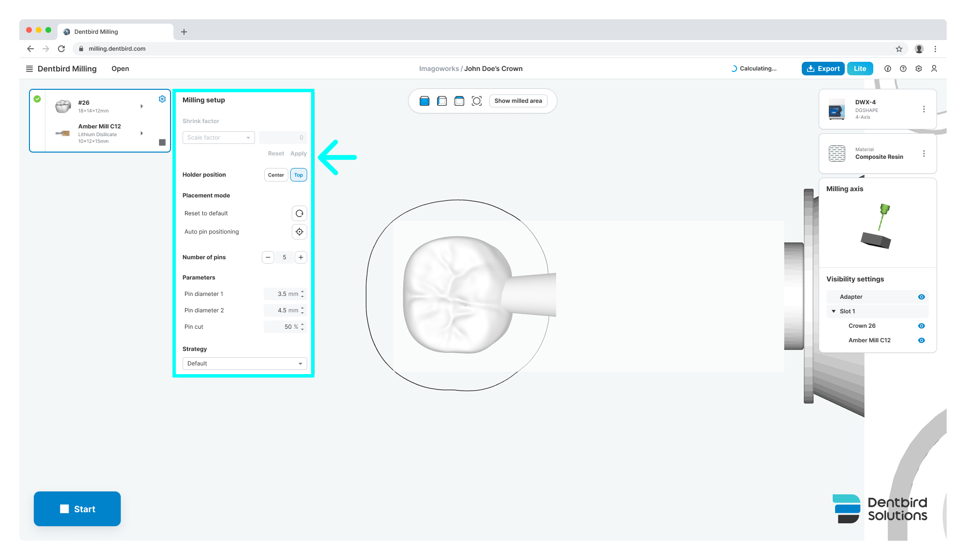This screenshot has width=966, height=560.
Task: Expand the #26 crown item arrow
Action: pyautogui.click(x=142, y=106)
